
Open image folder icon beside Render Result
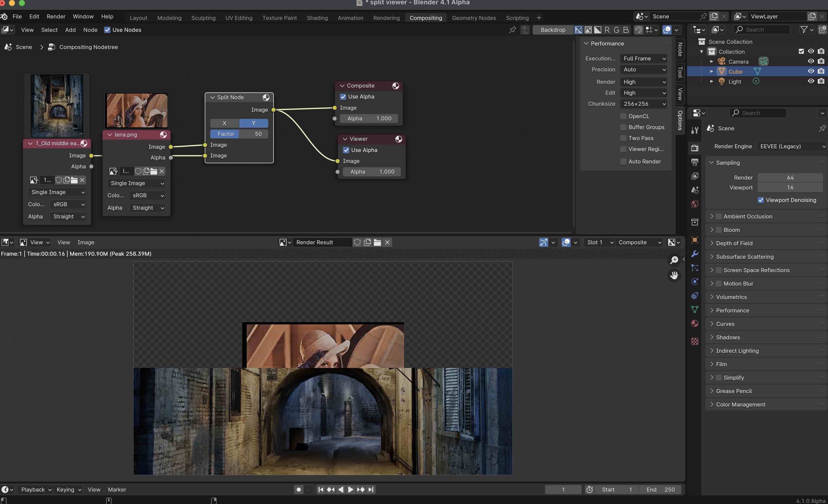[377, 242]
